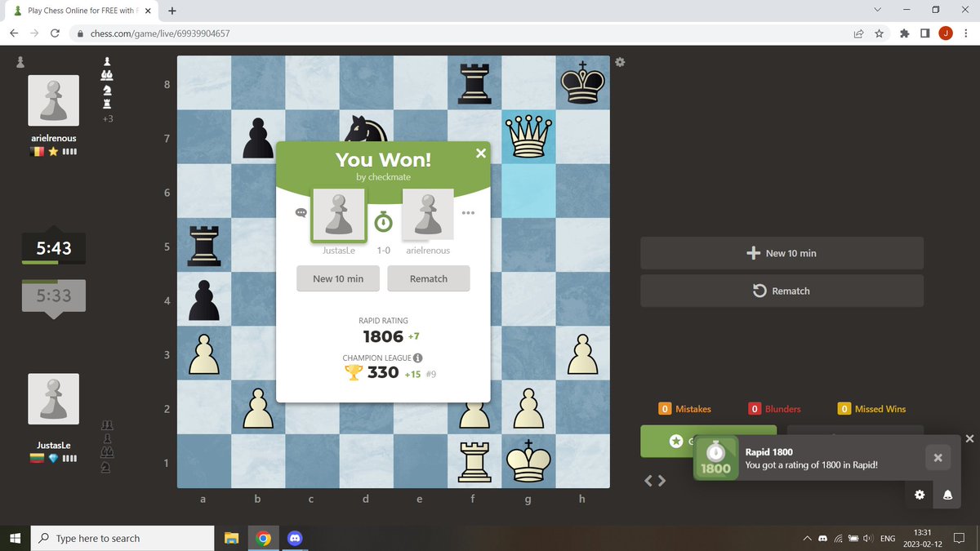Click the notifications bell icon
980x551 pixels.
(x=947, y=495)
